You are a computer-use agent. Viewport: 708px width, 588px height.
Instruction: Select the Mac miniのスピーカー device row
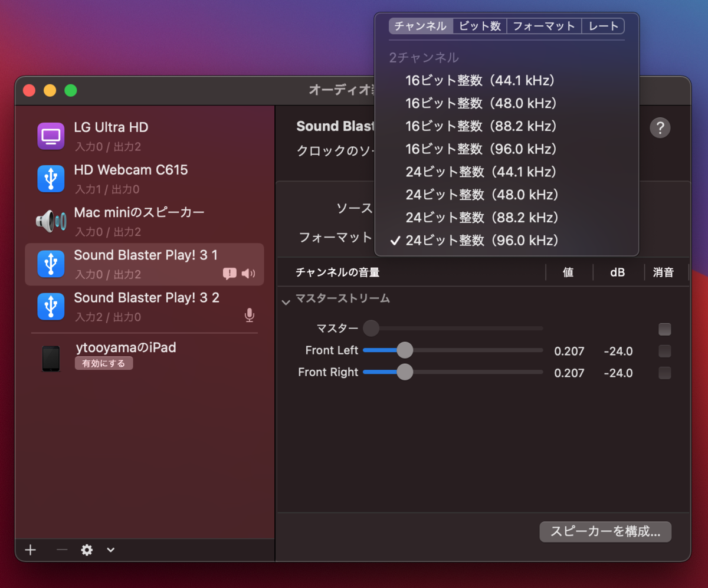pyautogui.click(x=145, y=221)
